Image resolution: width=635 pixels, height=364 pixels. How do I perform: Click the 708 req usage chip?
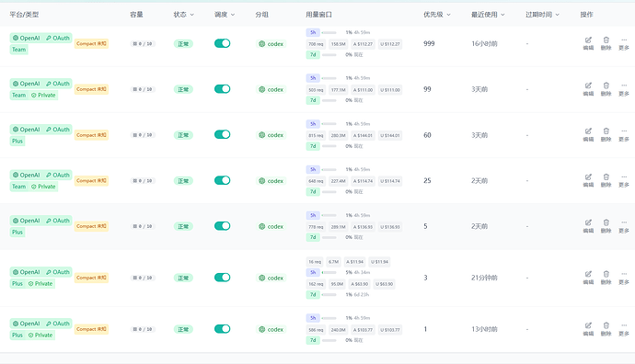click(x=316, y=44)
